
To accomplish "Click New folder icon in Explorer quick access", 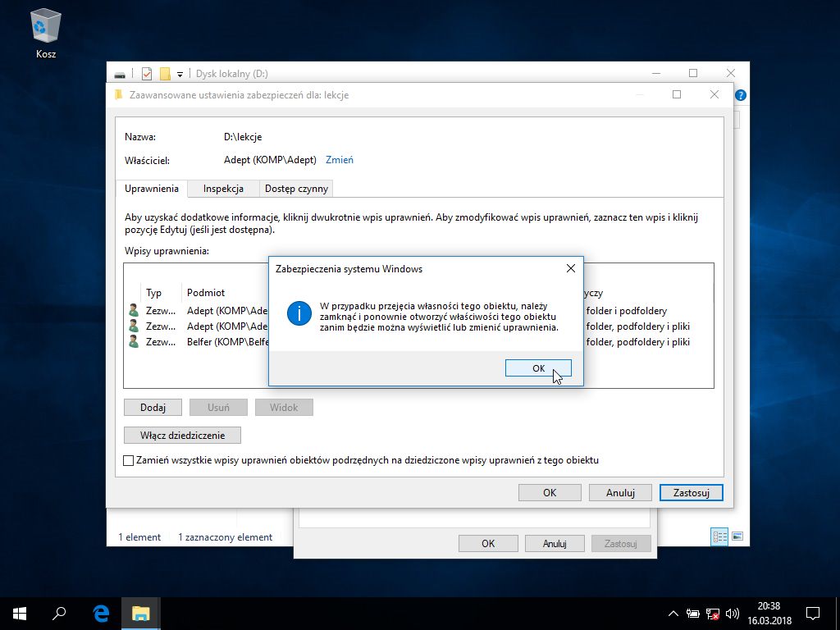I will point(165,73).
